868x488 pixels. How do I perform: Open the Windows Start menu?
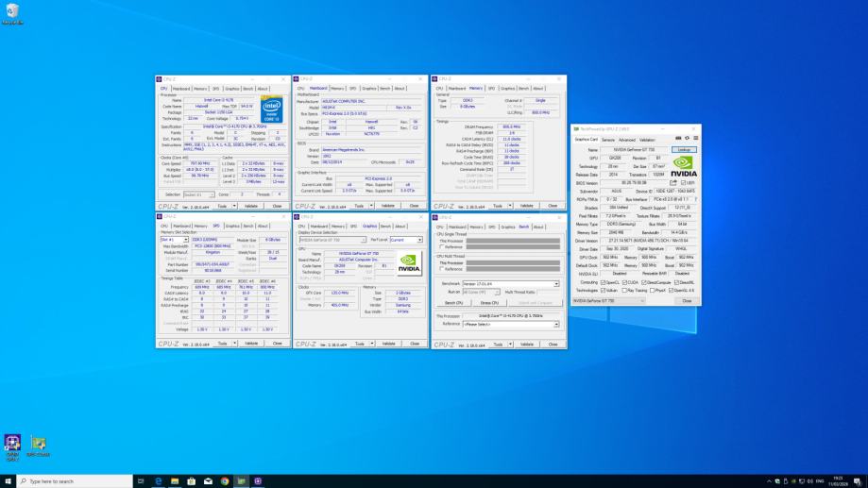tap(9, 480)
